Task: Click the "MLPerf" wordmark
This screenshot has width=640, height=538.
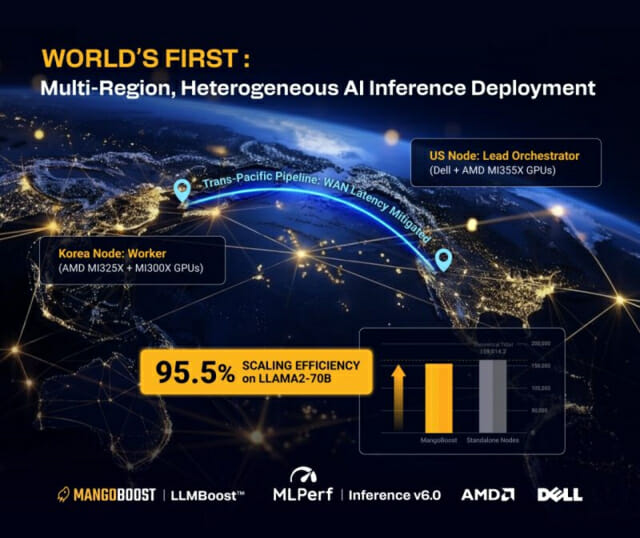Action: click(x=303, y=494)
